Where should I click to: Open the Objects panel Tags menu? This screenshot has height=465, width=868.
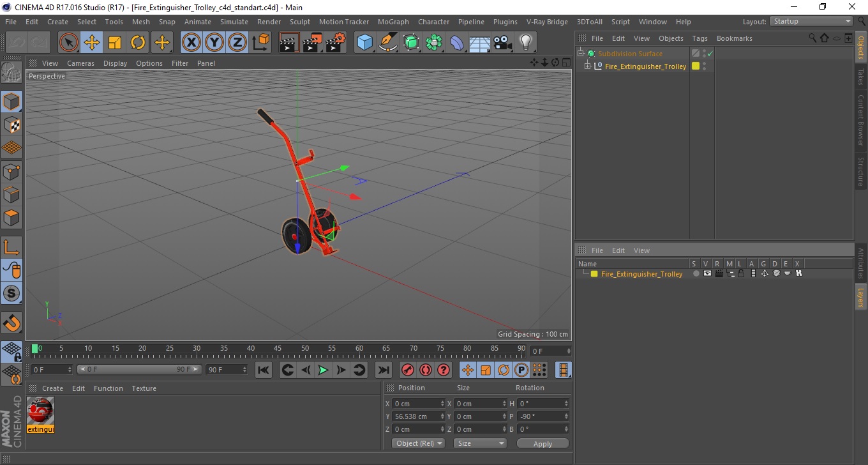point(700,38)
